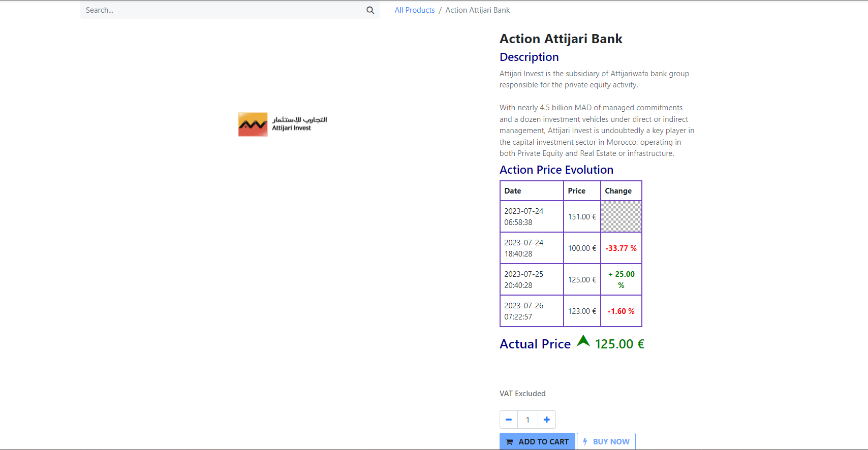Select the 125.00 € table price cell
Image resolution: width=868 pixels, height=450 pixels.
point(582,279)
